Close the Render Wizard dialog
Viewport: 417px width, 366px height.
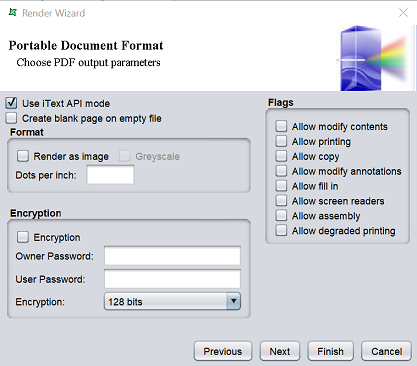click(403, 13)
